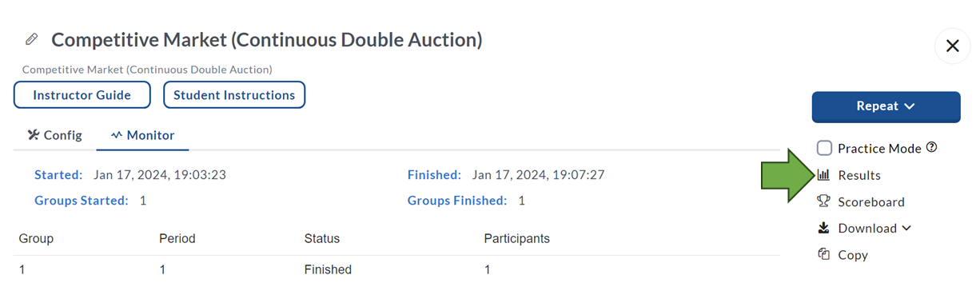Click the Copy icon

(x=823, y=254)
